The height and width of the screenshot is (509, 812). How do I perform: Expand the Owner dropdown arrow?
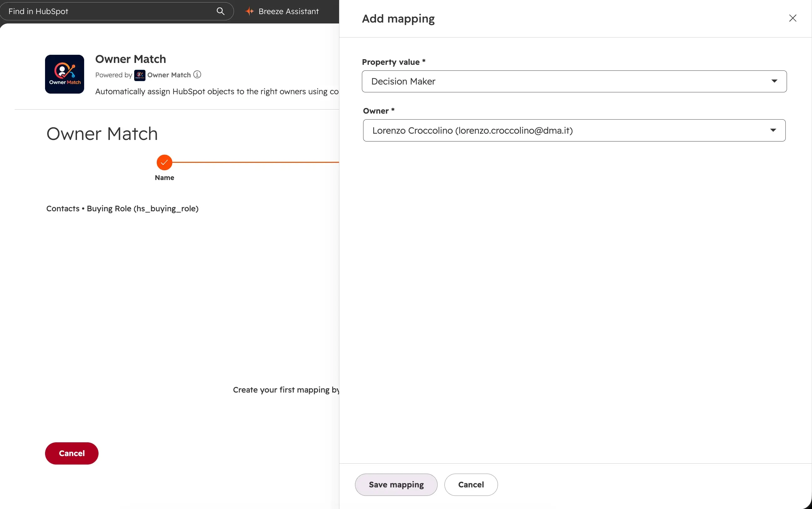[x=773, y=130]
